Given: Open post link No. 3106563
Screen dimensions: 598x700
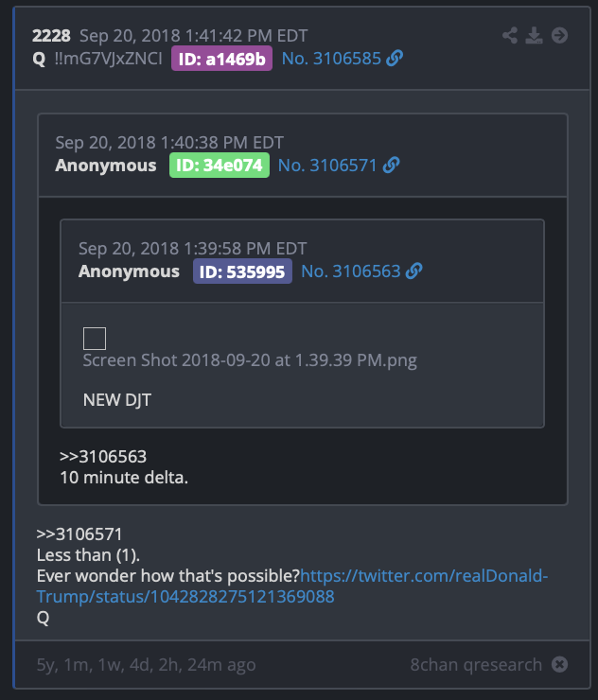Looking at the screenshot, I should [351, 271].
